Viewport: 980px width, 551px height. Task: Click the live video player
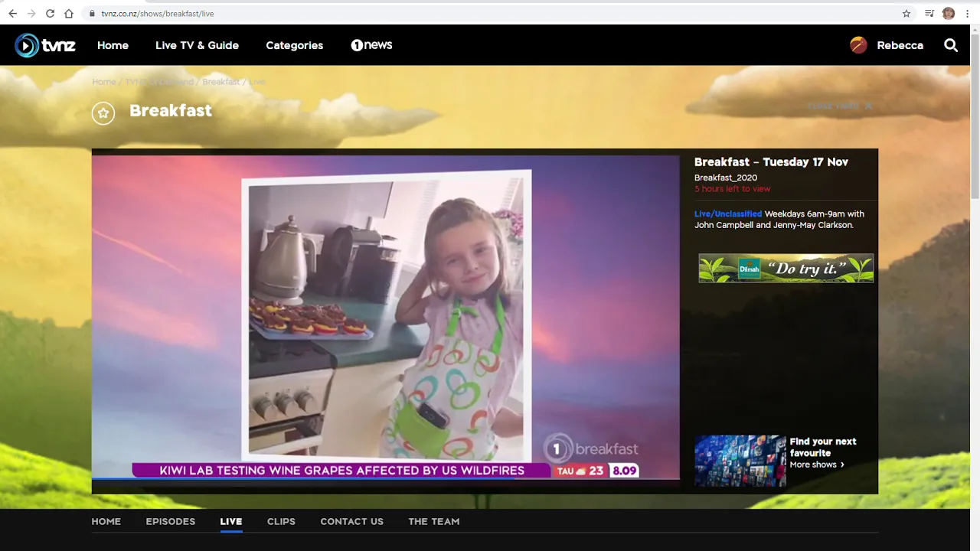(386, 317)
